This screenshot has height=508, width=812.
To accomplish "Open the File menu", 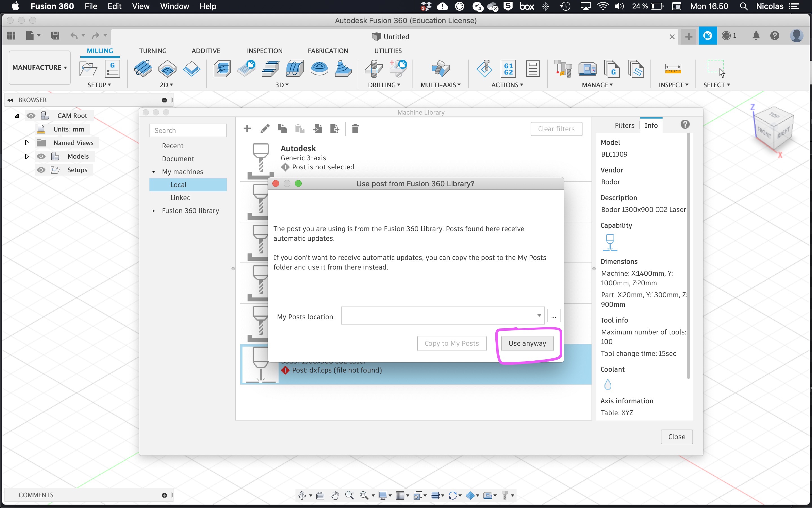I will [91, 6].
